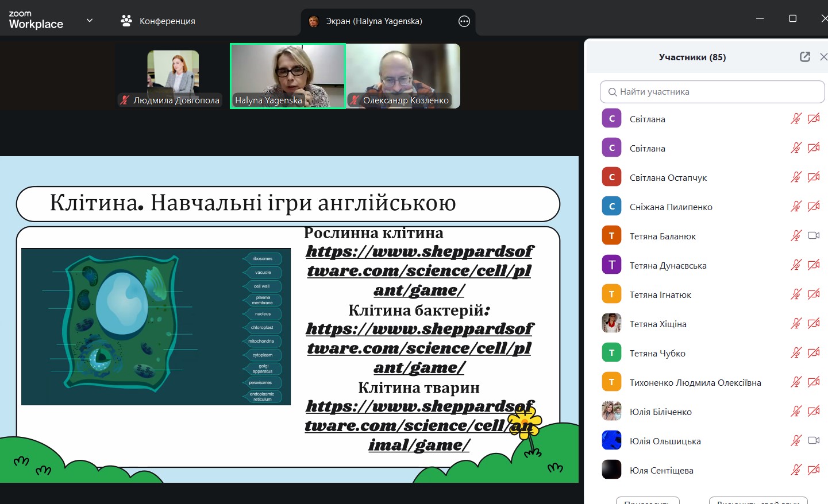Click the Conference people icon
This screenshot has width=828, height=504.
click(126, 21)
